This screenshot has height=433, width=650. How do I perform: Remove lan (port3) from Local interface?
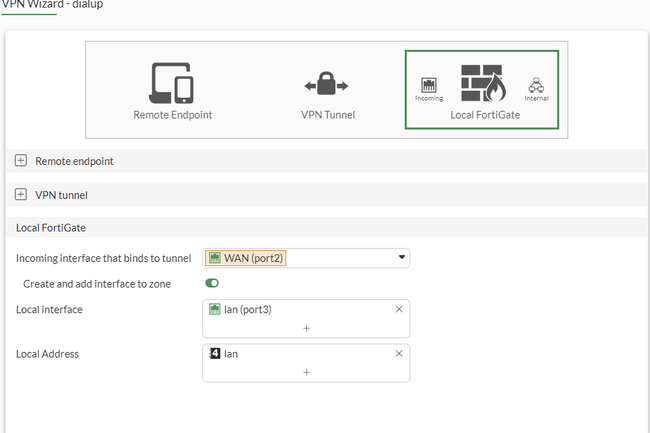click(x=399, y=309)
